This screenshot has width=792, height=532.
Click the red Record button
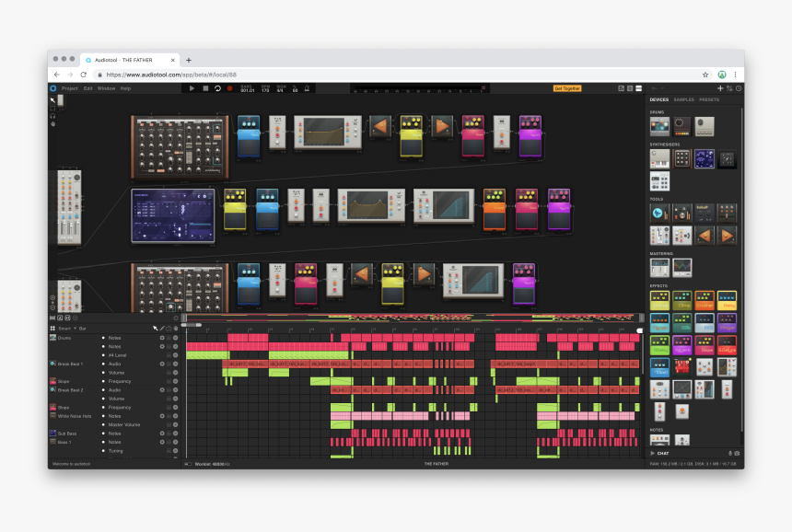pyautogui.click(x=229, y=88)
